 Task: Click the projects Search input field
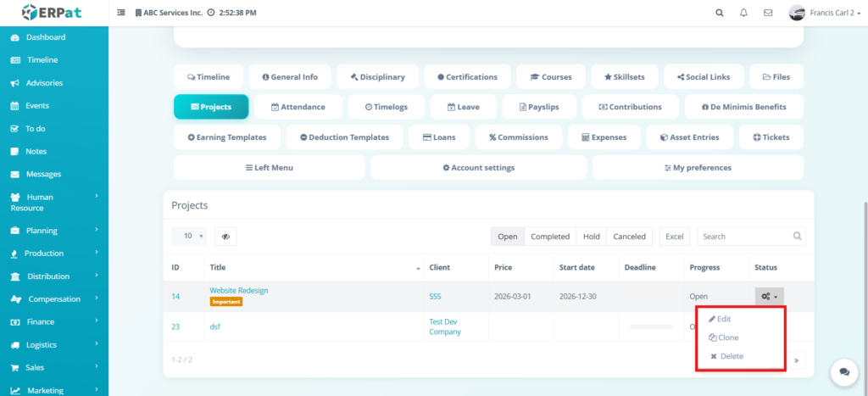(744, 237)
